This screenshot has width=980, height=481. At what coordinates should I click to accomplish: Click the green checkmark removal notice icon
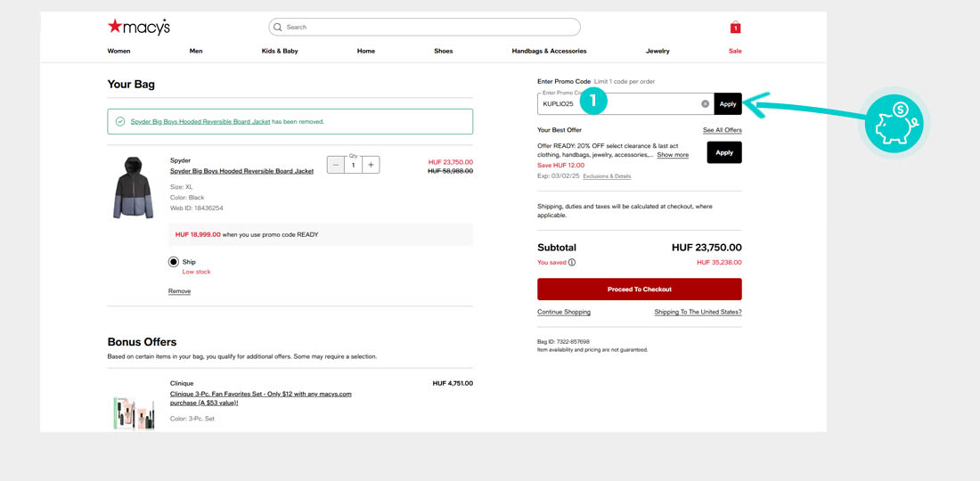(x=120, y=121)
